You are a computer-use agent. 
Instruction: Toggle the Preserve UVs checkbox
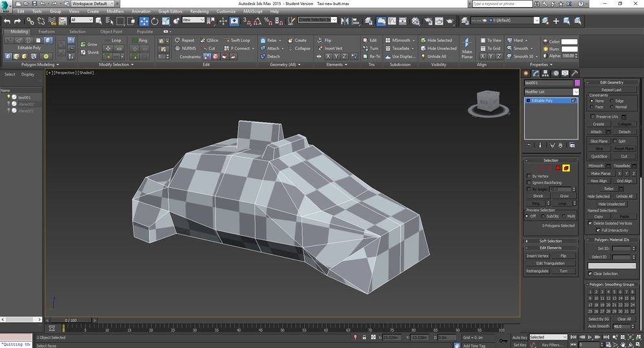592,116
